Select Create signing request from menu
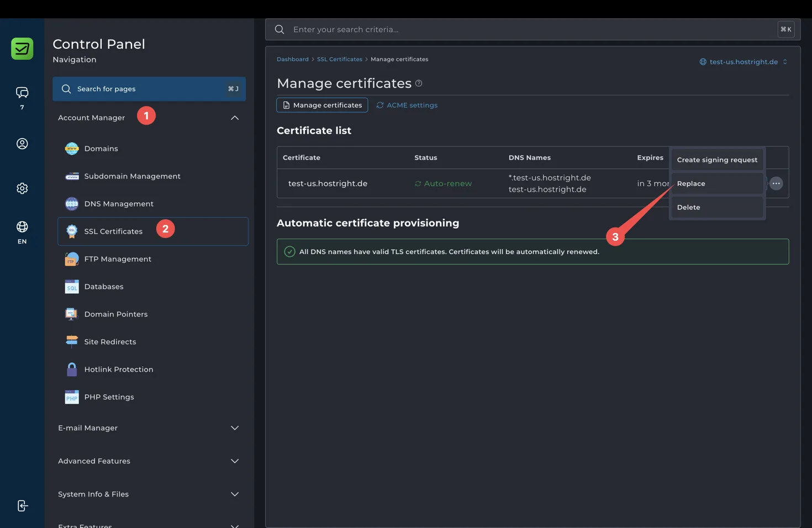812x528 pixels. point(717,160)
